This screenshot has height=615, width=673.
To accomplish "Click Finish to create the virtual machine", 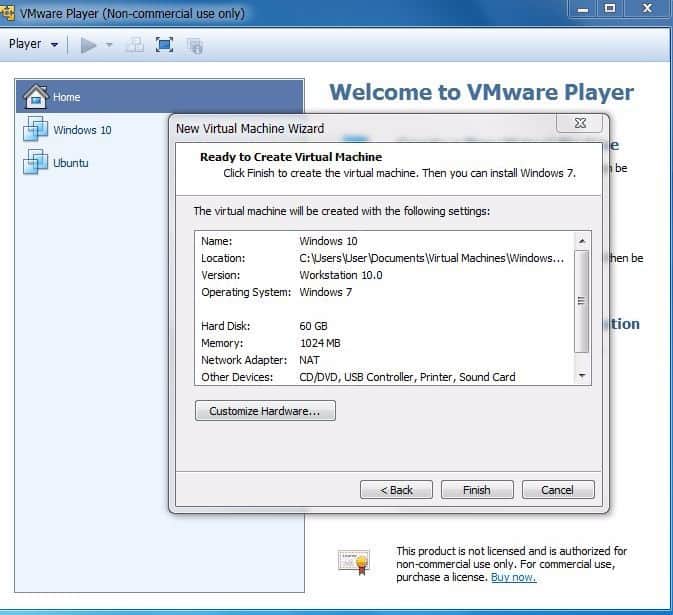I will click(477, 490).
